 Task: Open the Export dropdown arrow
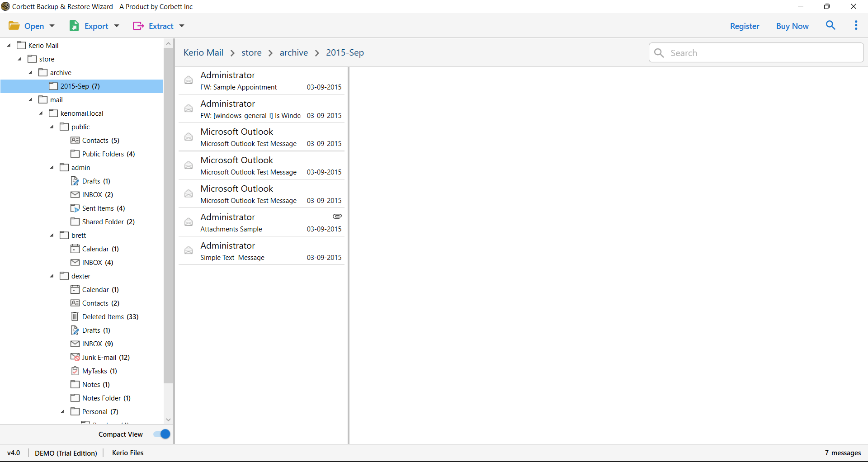pyautogui.click(x=117, y=26)
